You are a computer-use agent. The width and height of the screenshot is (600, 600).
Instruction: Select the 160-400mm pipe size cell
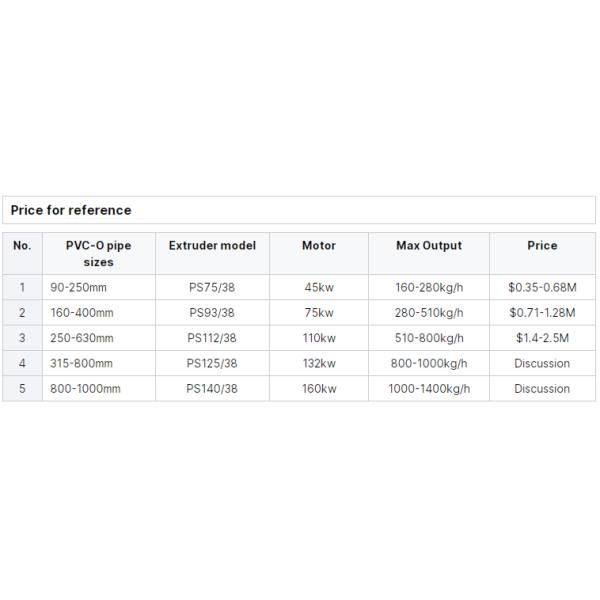pyautogui.click(x=81, y=312)
